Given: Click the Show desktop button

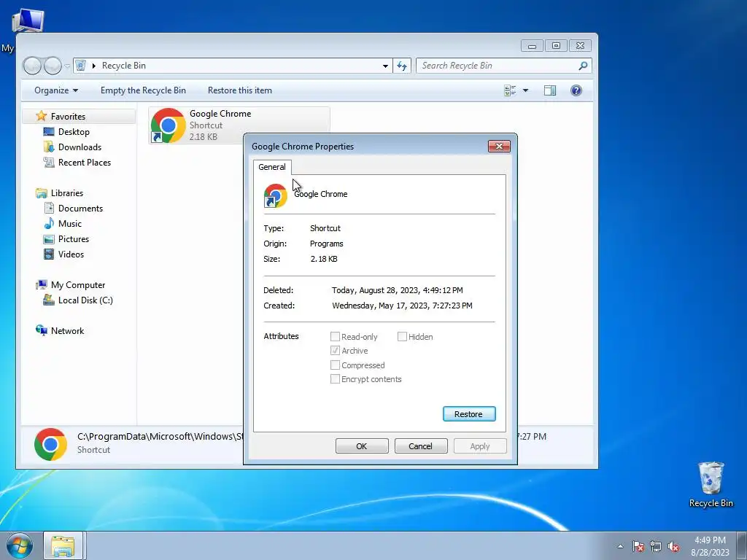Looking at the screenshot, I should tap(742, 546).
